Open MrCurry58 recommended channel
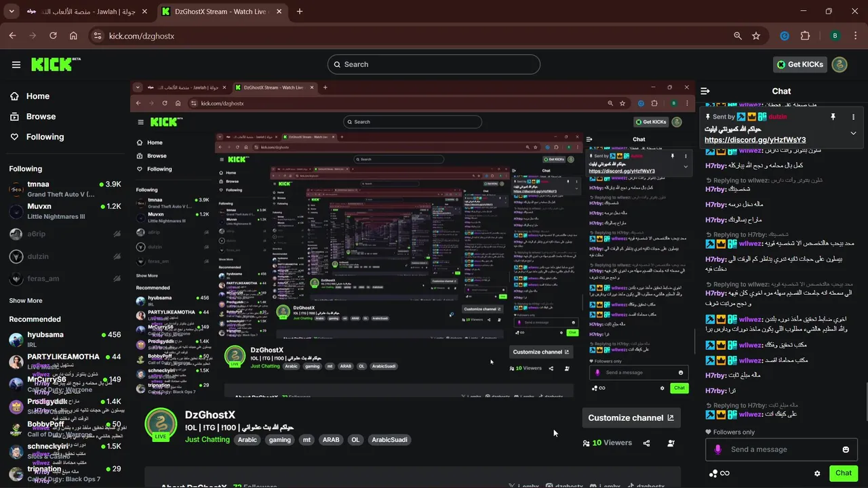The image size is (868, 488). (65, 384)
